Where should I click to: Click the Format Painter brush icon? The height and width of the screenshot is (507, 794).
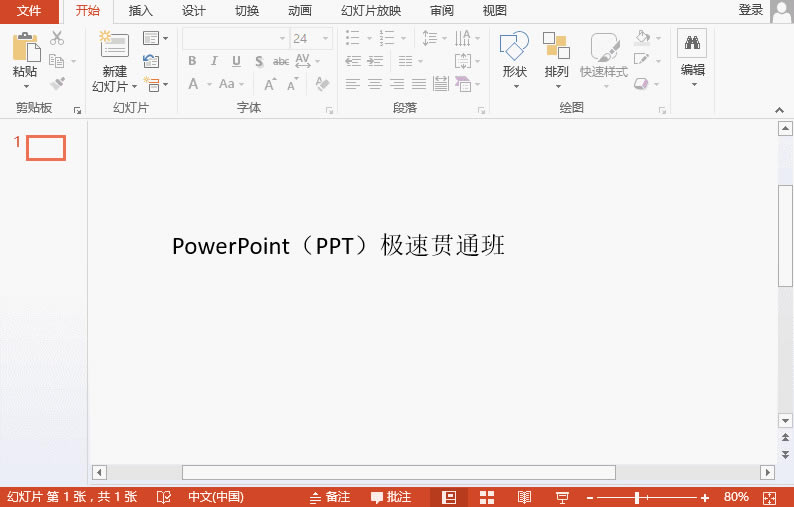pyautogui.click(x=57, y=84)
